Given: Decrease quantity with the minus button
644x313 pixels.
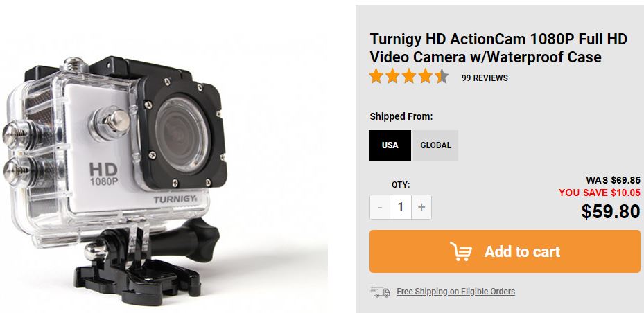Looking at the screenshot, I should pos(380,207).
